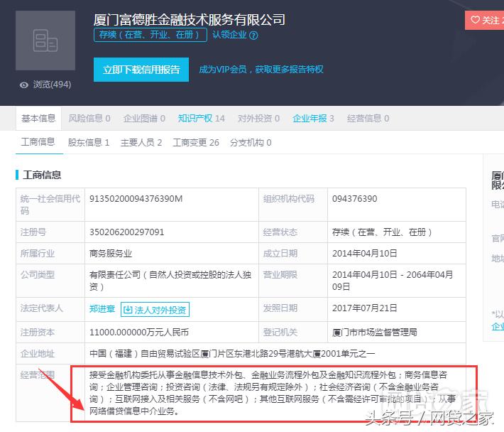This screenshot has height=432, width=504.
Task: Click 立即下载信用报告 button
Action: coord(141,70)
